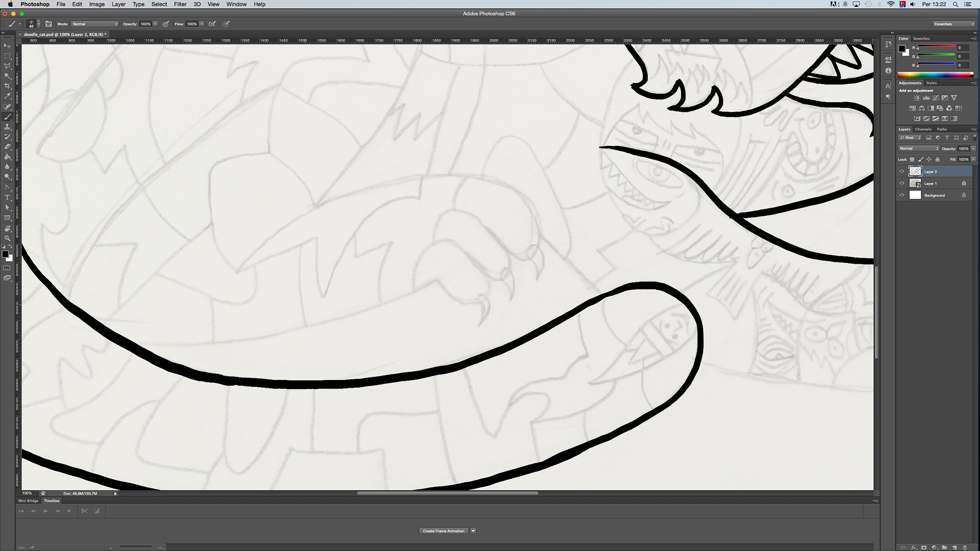Viewport: 980px width, 551px height.
Task: Toggle Layer 1 visibility eye
Action: pos(902,183)
